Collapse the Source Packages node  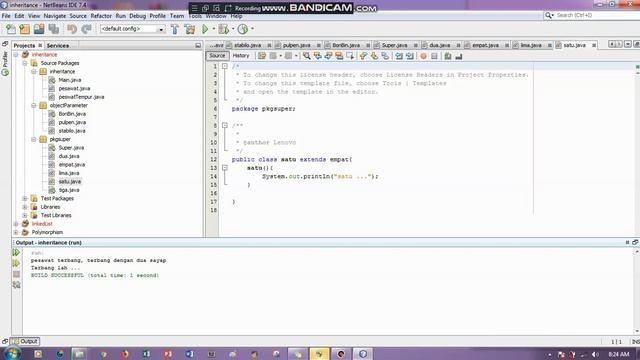[25, 63]
